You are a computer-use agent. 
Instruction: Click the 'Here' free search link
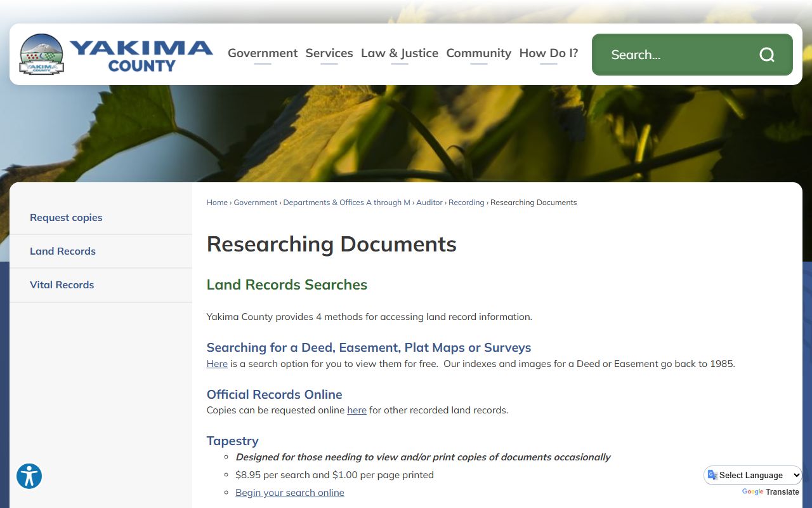coord(217,364)
